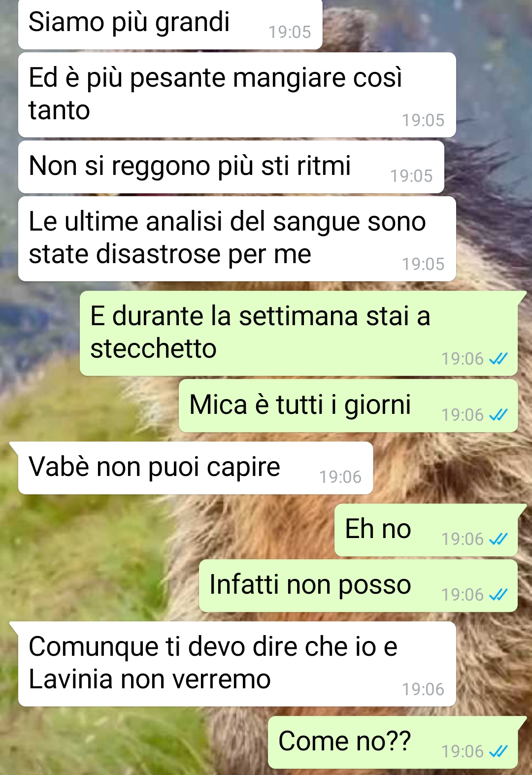Tap the double-check on 'stai a stecchetto' message
Screen dimensions: 532x775
coord(498,358)
